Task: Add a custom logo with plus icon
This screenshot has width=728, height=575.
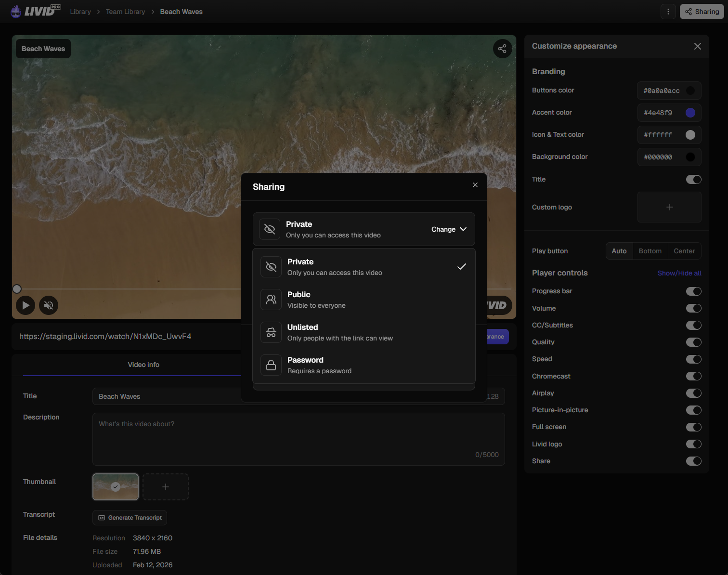Action: pos(669,207)
